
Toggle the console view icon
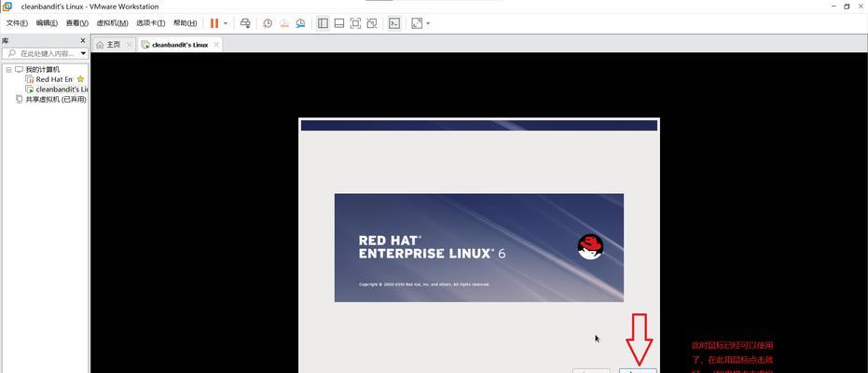click(394, 23)
